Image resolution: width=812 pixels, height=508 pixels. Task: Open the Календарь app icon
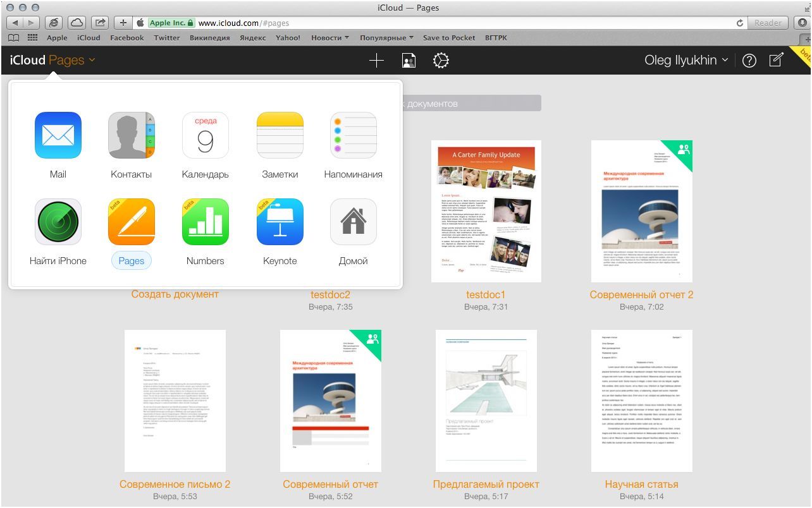pyautogui.click(x=205, y=135)
